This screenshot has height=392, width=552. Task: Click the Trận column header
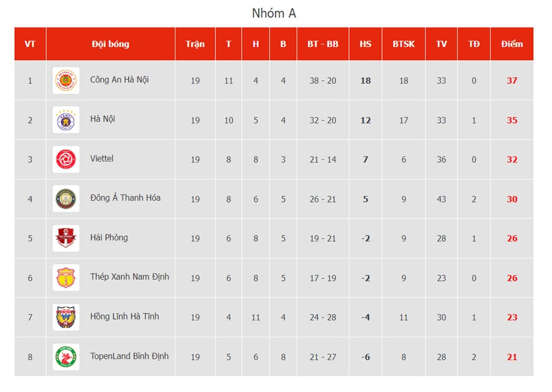click(x=195, y=44)
